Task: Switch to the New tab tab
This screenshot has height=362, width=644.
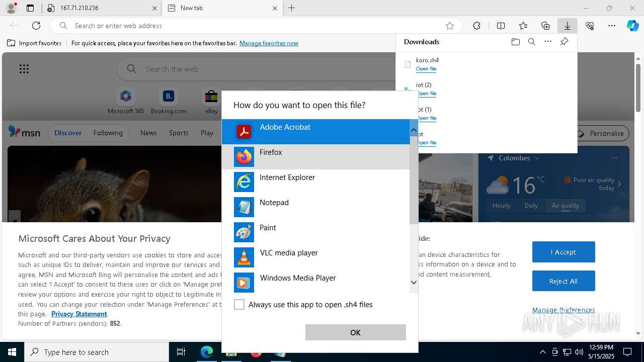Action: tap(222, 8)
